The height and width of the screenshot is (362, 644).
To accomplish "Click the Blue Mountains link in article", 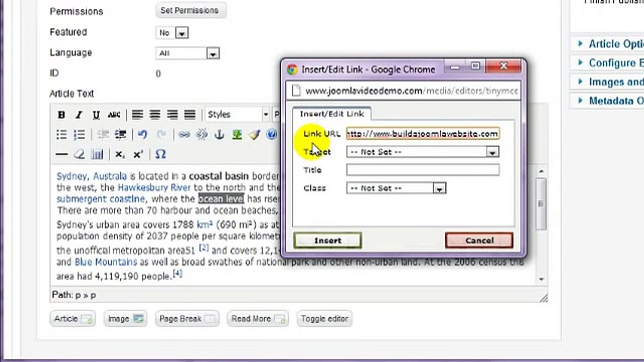I will (x=106, y=262).
